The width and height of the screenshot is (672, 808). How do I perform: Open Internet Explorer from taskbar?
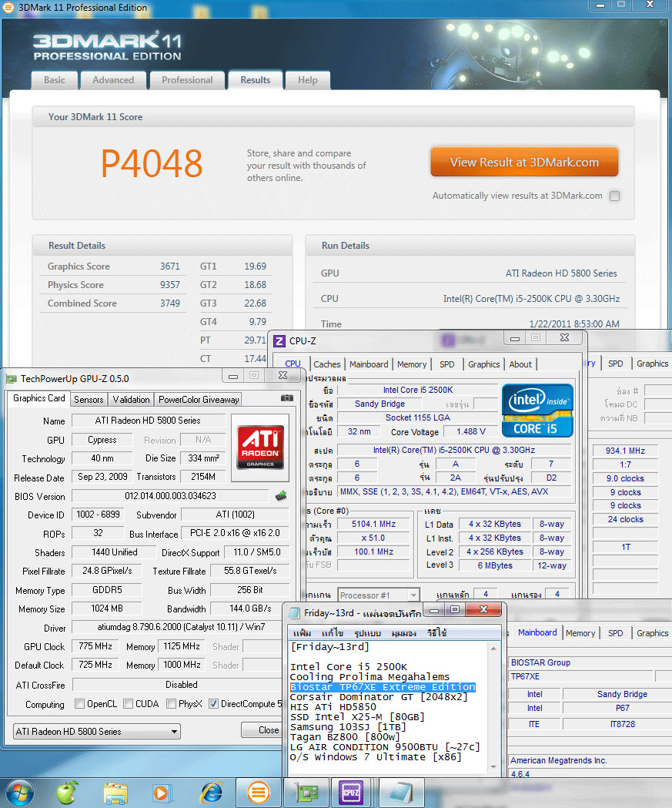(211, 793)
